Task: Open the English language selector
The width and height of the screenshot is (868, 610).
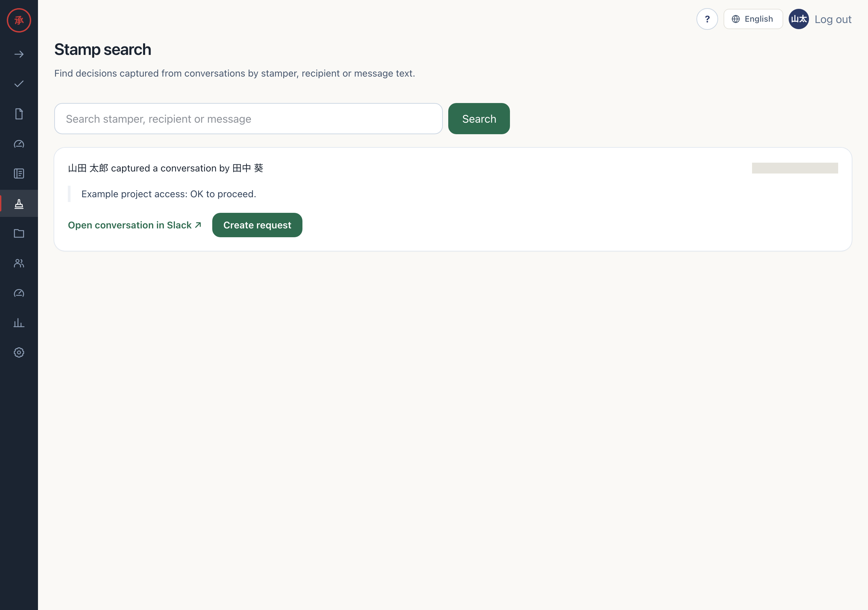Action: pyautogui.click(x=753, y=19)
